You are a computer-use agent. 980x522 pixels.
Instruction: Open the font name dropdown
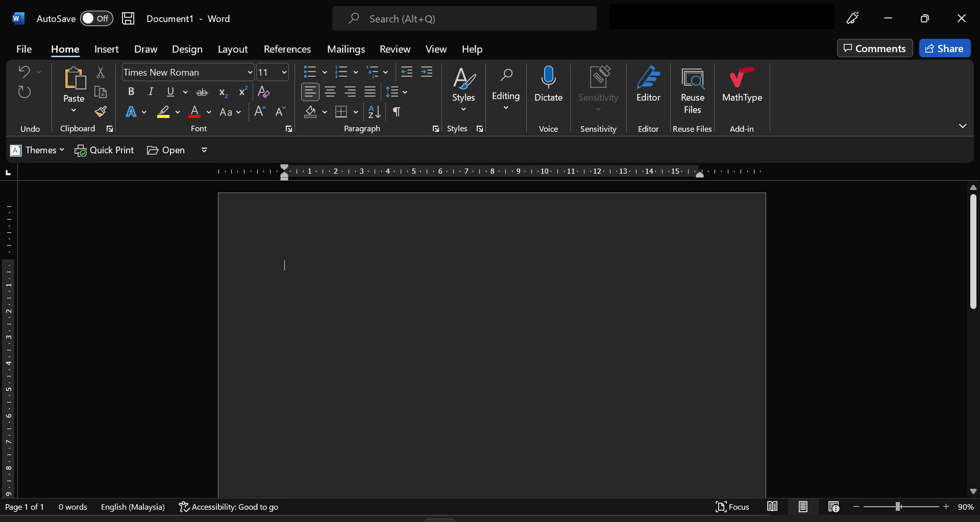pyautogui.click(x=250, y=73)
